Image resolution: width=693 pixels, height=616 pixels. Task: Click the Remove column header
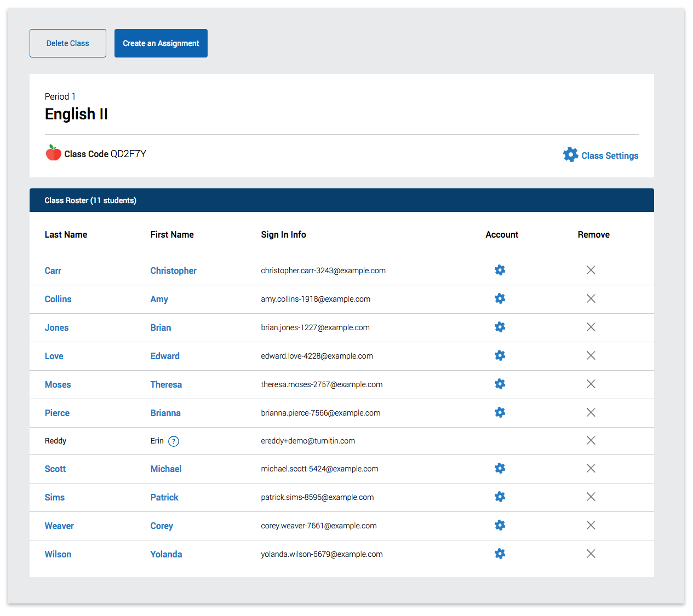594,234
